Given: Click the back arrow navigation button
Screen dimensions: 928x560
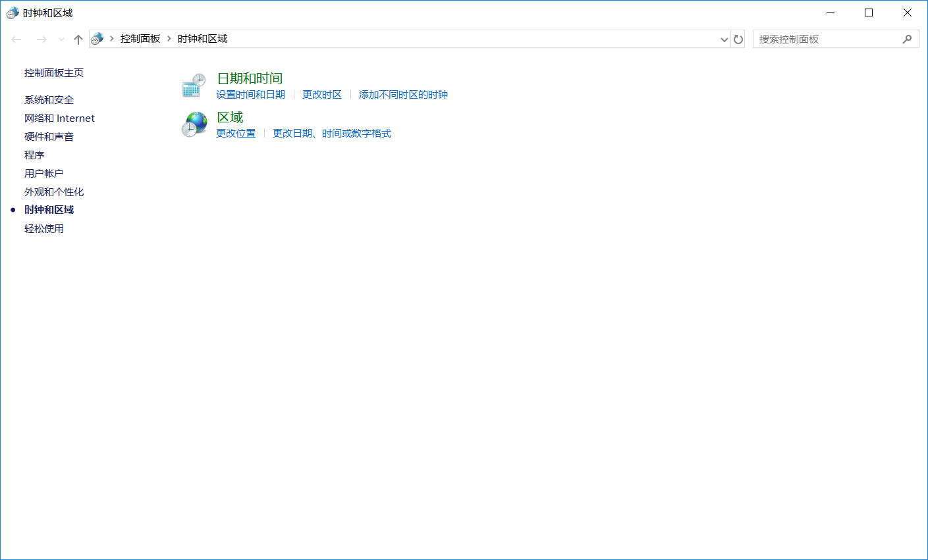Looking at the screenshot, I should tap(16, 39).
